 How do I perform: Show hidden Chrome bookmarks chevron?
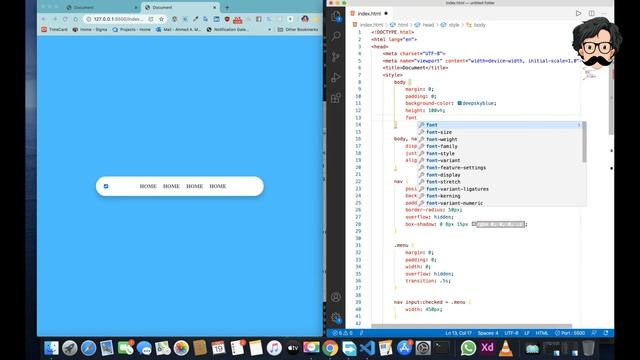269,30
